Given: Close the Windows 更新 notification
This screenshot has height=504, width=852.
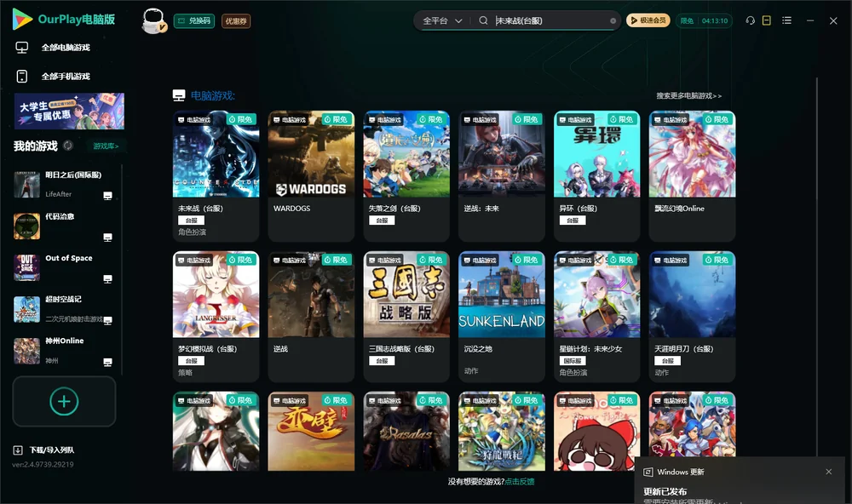Looking at the screenshot, I should coord(829,472).
